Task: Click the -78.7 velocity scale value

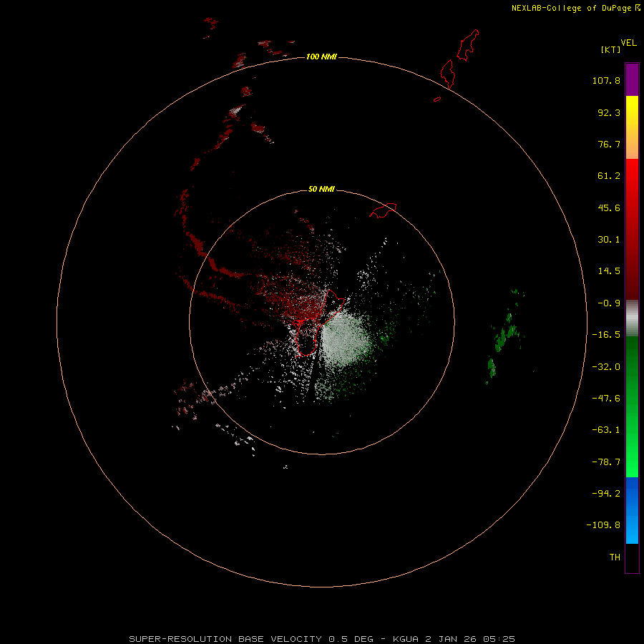Action: click(606, 462)
